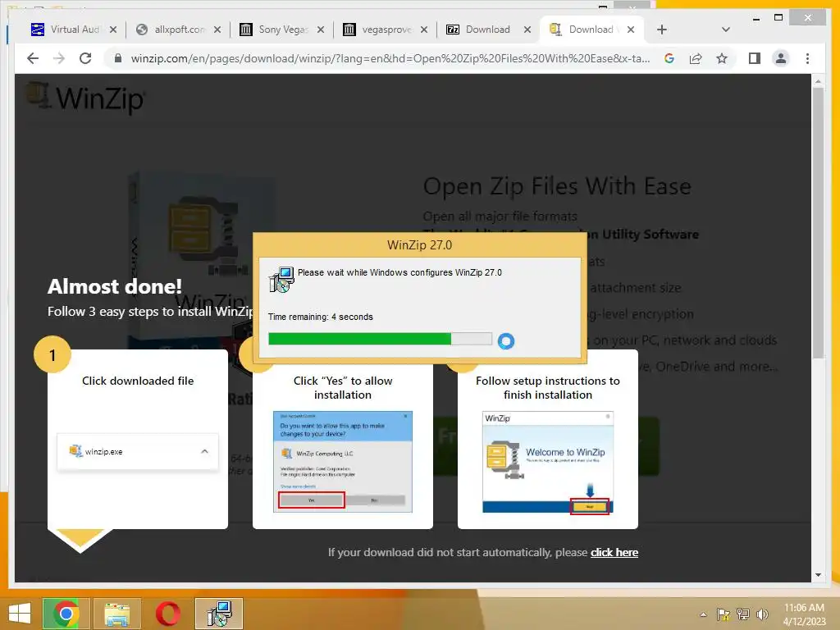Open Opera browser from the taskbar
Screen dimensions: 840x630
[167, 614]
